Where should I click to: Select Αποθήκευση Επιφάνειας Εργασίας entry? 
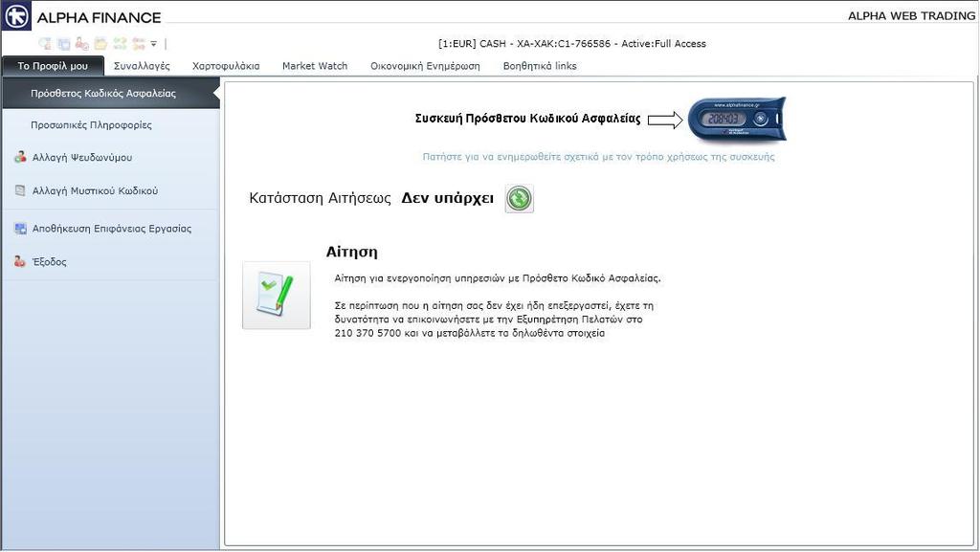tap(111, 229)
